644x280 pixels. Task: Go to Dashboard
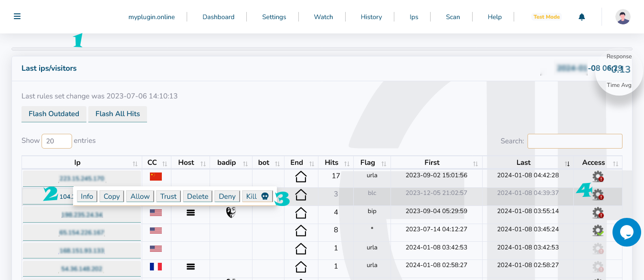(218, 17)
